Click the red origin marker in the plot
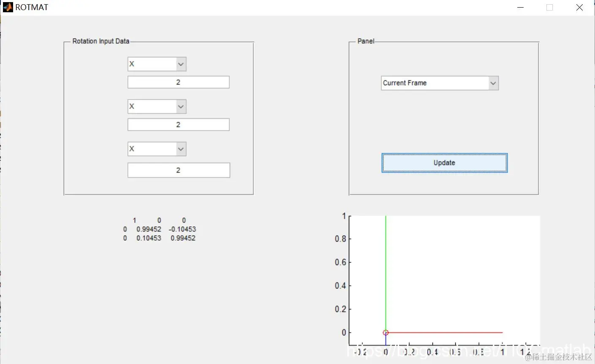This screenshot has height=364, width=595. click(386, 333)
